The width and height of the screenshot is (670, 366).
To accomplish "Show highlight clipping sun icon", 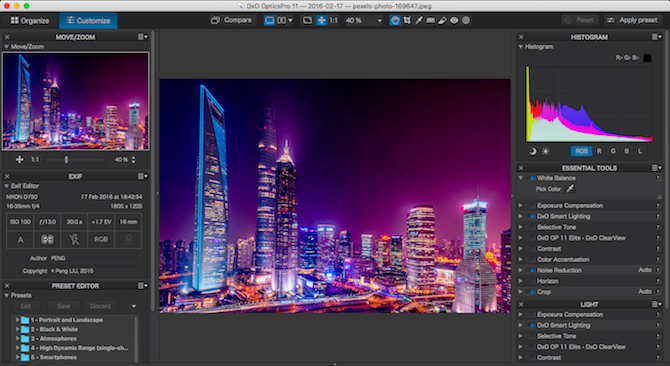I will click(x=546, y=151).
